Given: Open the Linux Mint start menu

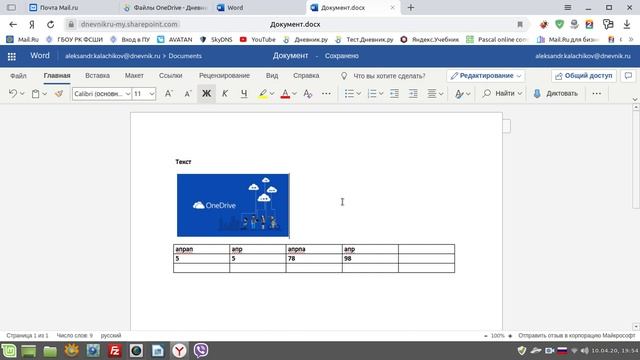Looking at the screenshot, I should click(x=9, y=351).
